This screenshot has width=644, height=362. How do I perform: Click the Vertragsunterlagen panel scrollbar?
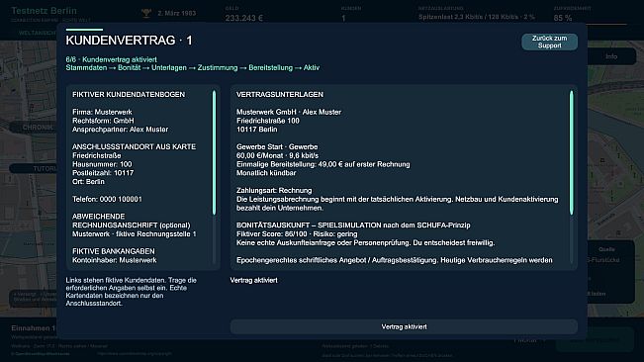(571, 152)
